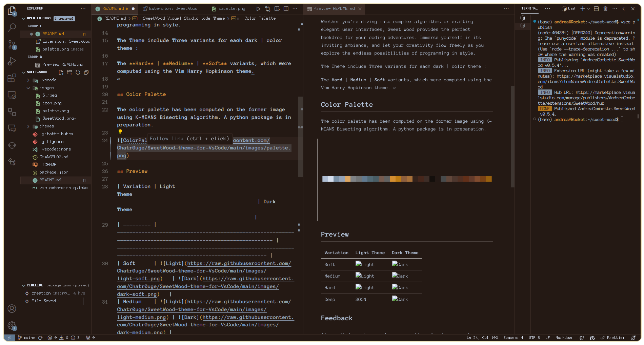This screenshot has width=644, height=345.
Task: Synchronize changes icon in status bar
Action: pyautogui.click(x=40, y=338)
